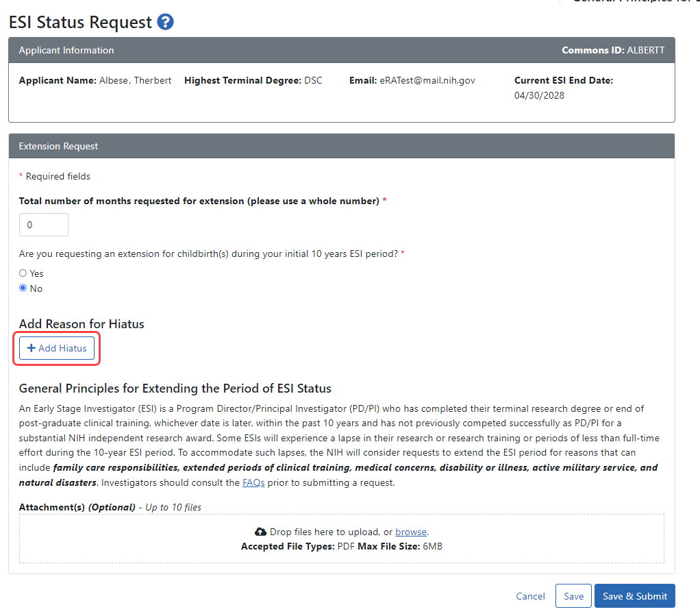Select the No radio button for childbirth extension
This screenshot has width=700, height=616.
tap(23, 288)
